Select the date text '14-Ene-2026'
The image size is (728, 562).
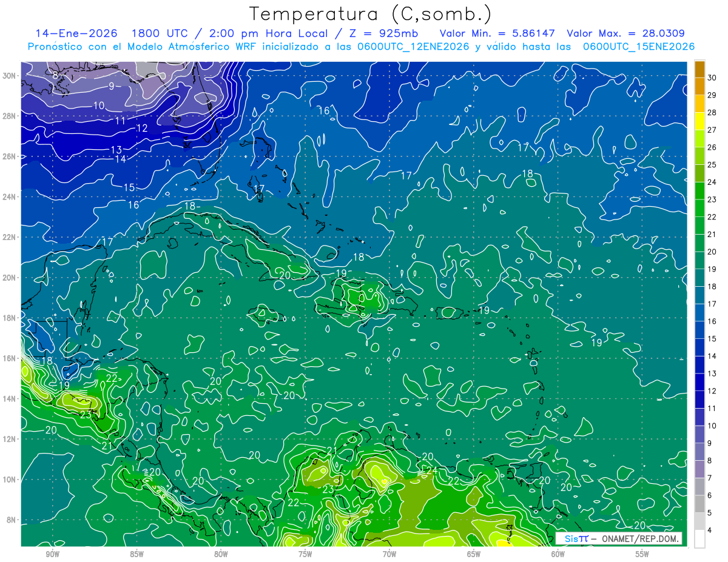(77, 33)
